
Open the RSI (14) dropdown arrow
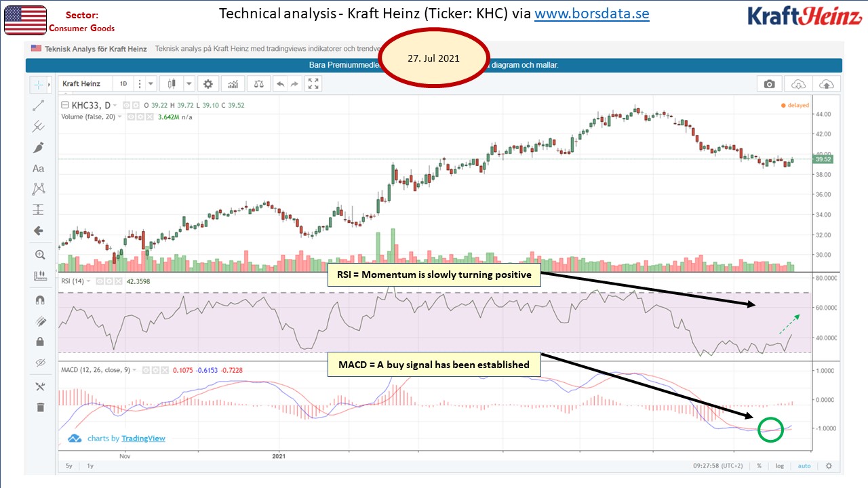(x=90, y=281)
